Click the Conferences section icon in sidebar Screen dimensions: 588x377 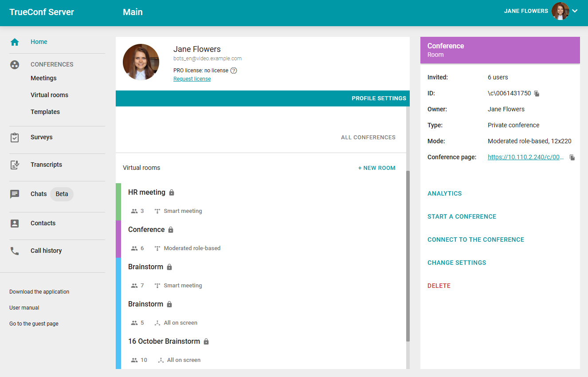click(15, 65)
